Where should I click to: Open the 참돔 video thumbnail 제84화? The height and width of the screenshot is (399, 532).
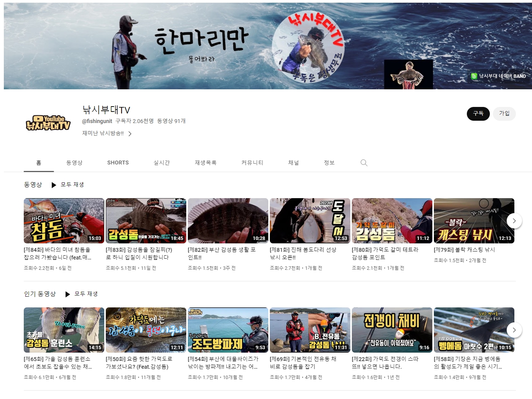pyautogui.click(x=64, y=221)
